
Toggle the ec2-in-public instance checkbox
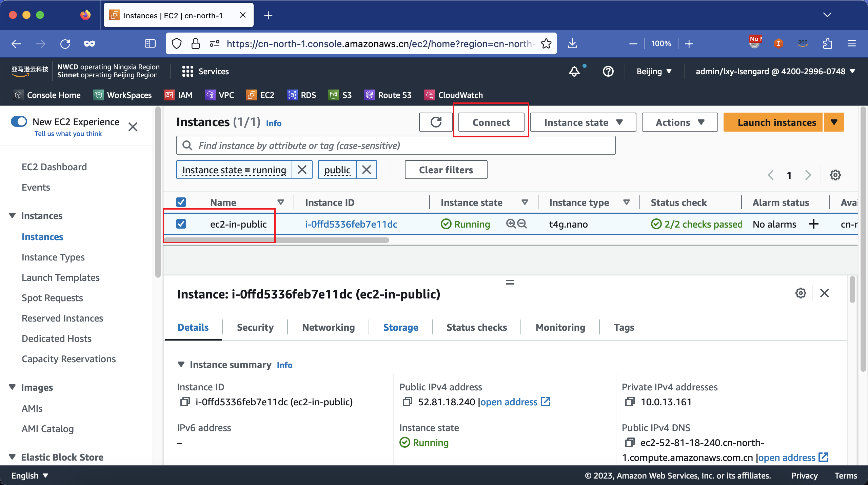click(182, 224)
